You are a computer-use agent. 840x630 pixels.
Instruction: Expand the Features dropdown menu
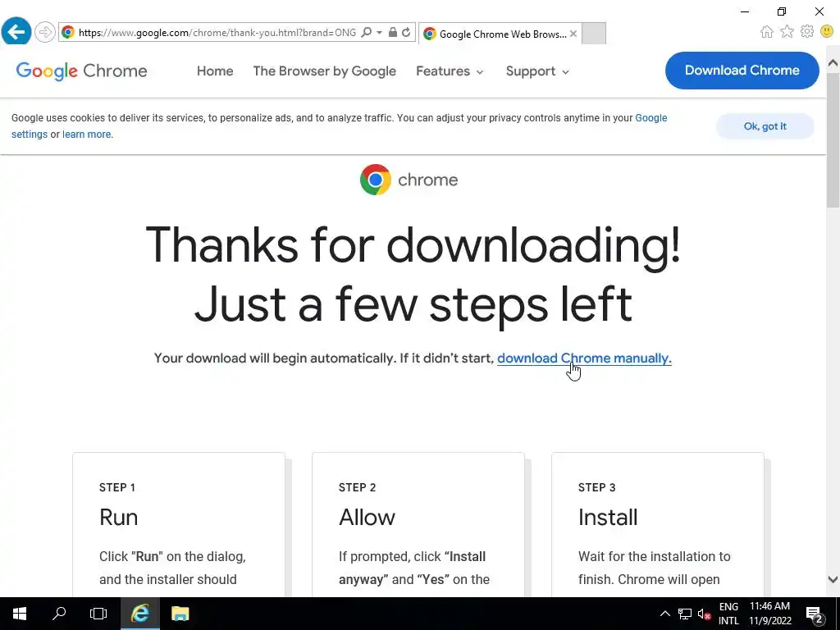(450, 71)
